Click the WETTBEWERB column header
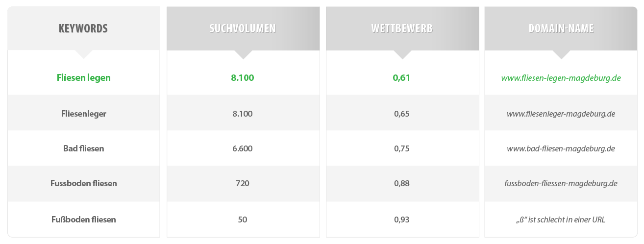 pos(402,28)
